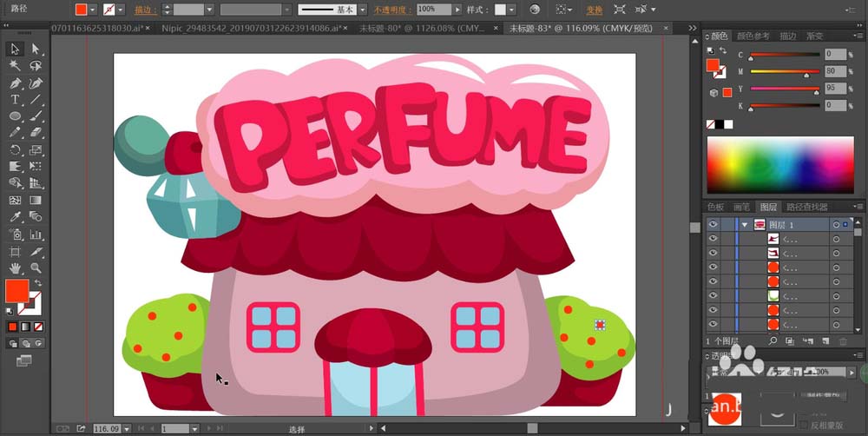Set toolbox paint to None (red slash)
868x436 pixels.
click(38, 327)
